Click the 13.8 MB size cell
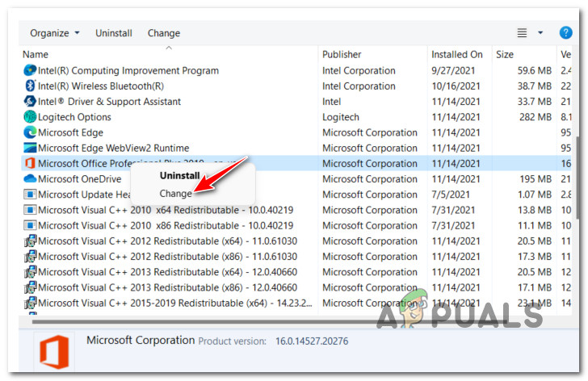Screen dimensions: 588x381 (535, 210)
